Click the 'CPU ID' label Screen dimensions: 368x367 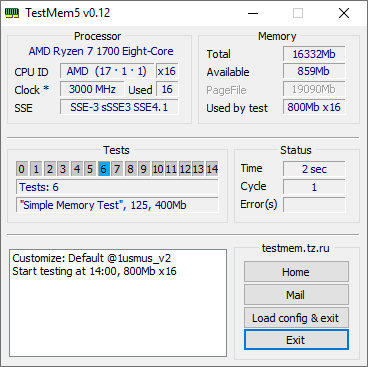(x=31, y=72)
